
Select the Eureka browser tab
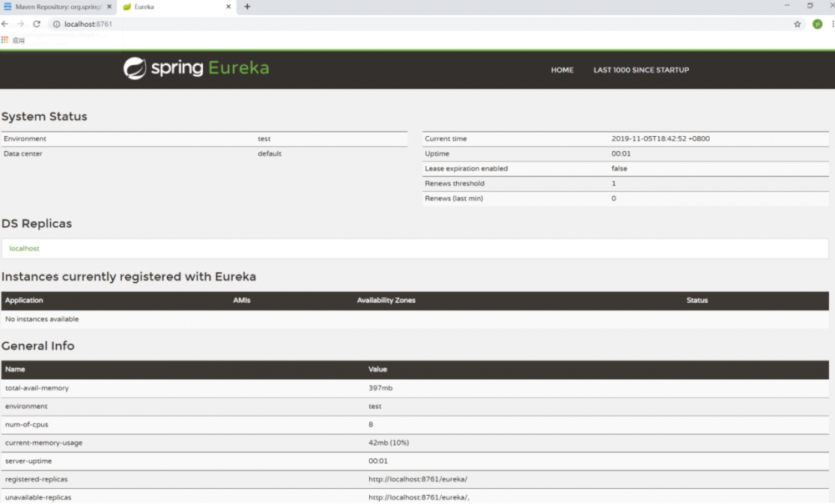(x=177, y=7)
